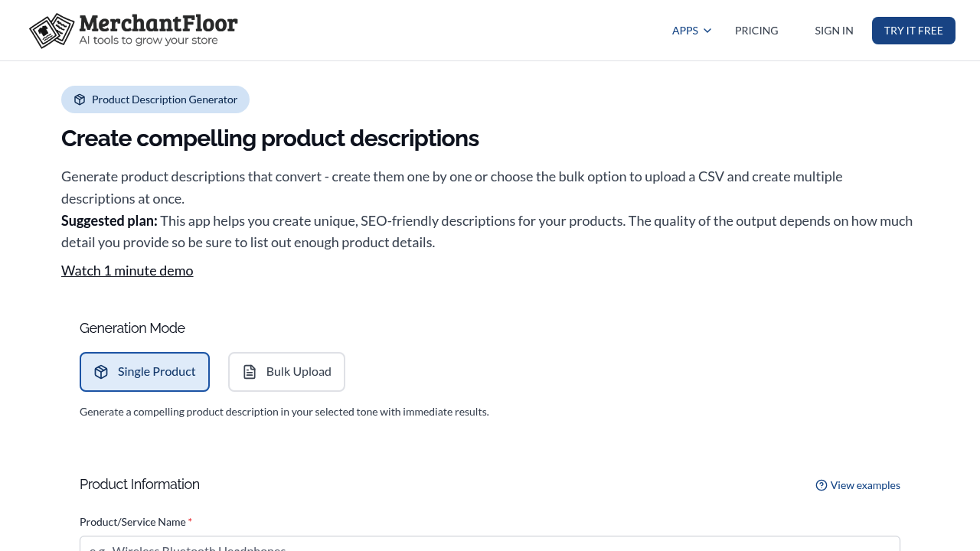Click the stamp graphic in the header logo
Viewport: 980px width, 551px height.
click(x=51, y=31)
